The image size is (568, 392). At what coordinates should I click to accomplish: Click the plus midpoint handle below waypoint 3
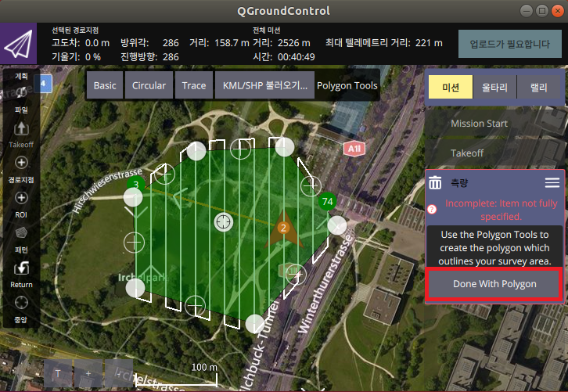tap(134, 243)
